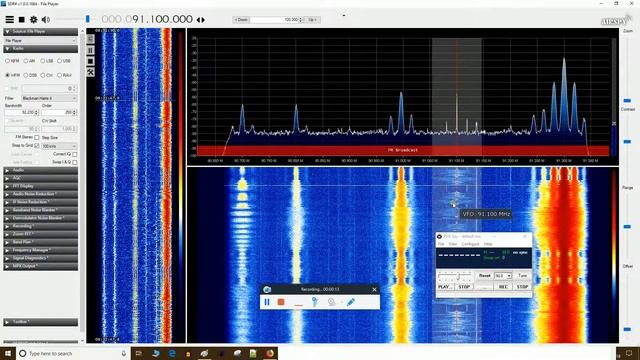Viewport: 640px width, 360px height.
Task: Select the WFM demodulation mode
Action: pyautogui.click(x=12, y=75)
